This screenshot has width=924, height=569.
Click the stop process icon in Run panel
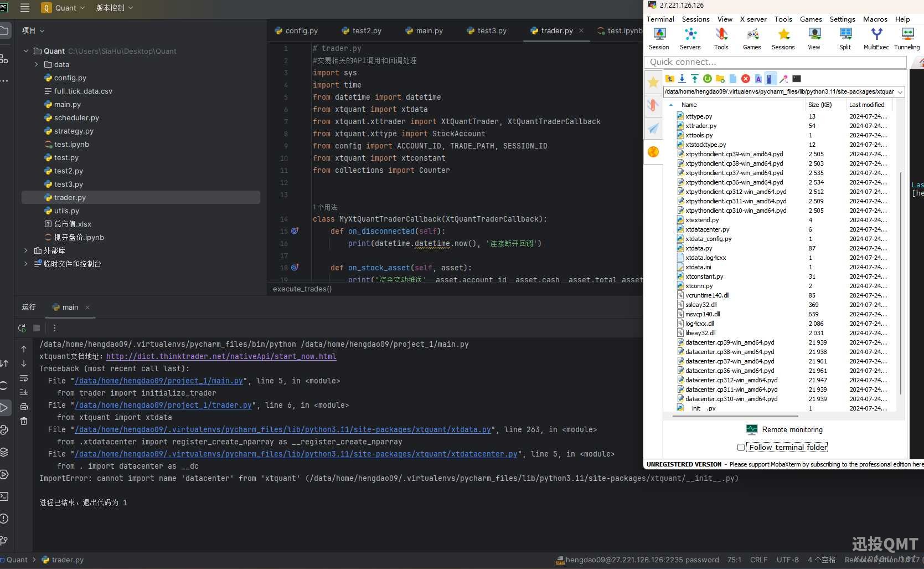(x=37, y=328)
